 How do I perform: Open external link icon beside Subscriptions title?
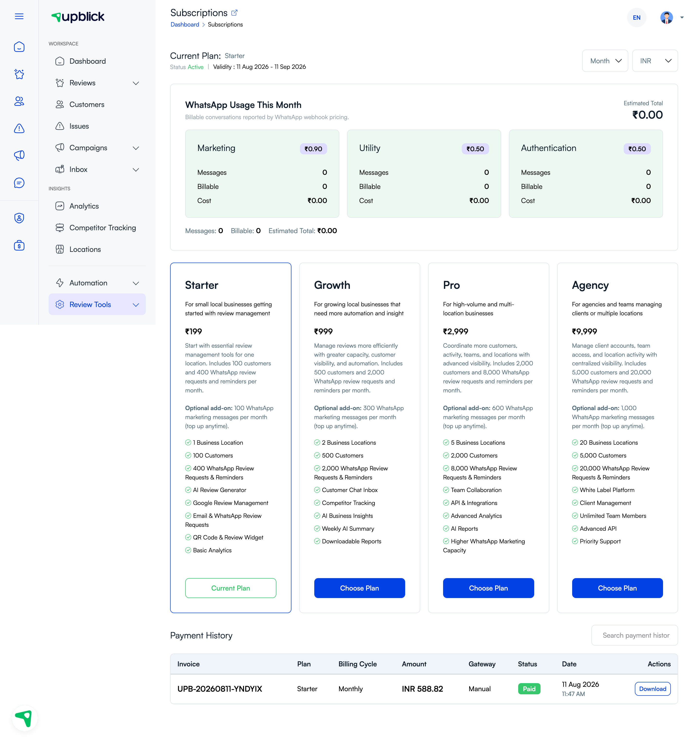coord(234,13)
